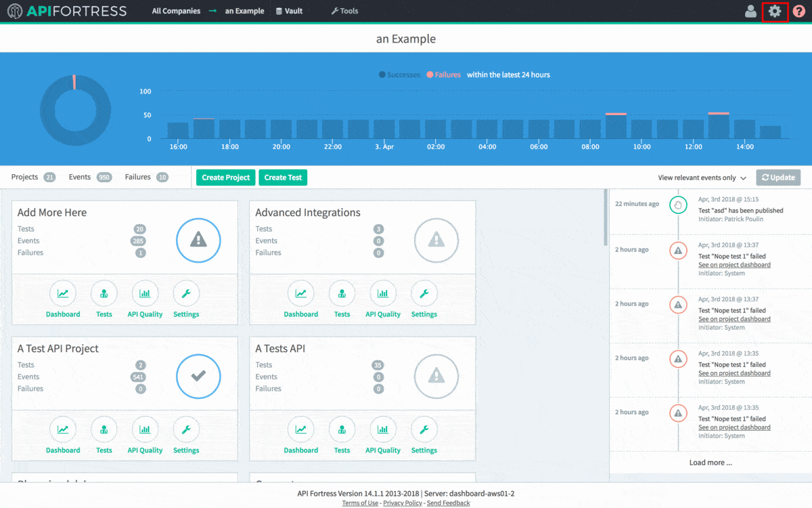Click Load more events link
The width and height of the screenshot is (812, 508).
(710, 463)
